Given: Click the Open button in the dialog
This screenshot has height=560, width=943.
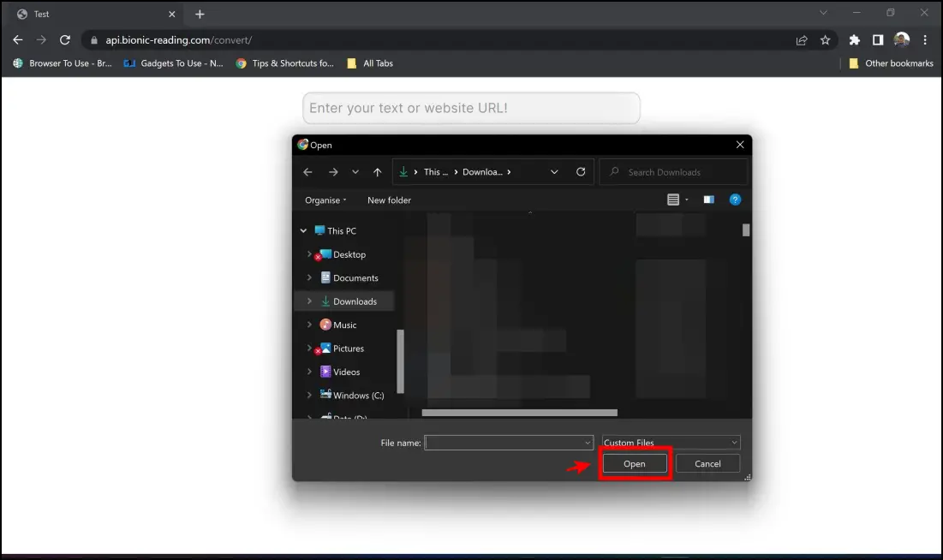Looking at the screenshot, I should click(x=635, y=464).
